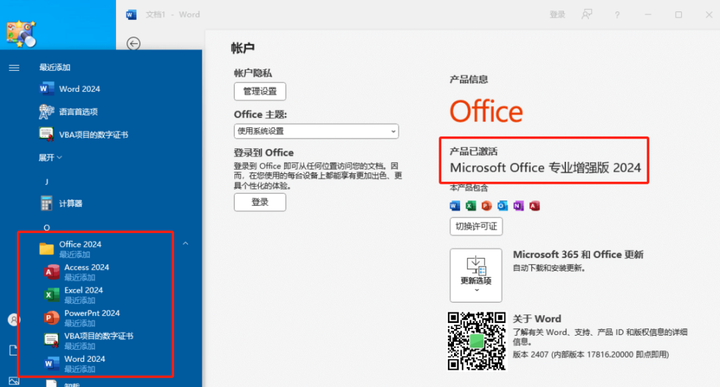Click the PowerPoint product icon
The height and width of the screenshot is (387, 720).
point(487,206)
